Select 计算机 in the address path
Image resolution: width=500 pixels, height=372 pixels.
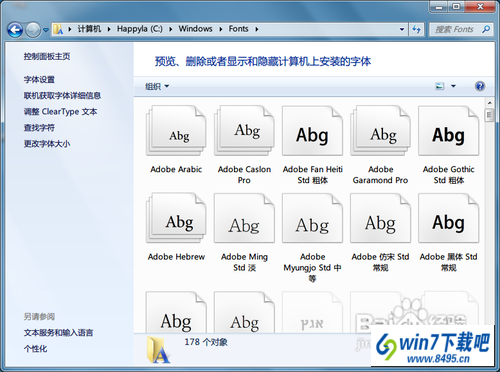pos(89,29)
